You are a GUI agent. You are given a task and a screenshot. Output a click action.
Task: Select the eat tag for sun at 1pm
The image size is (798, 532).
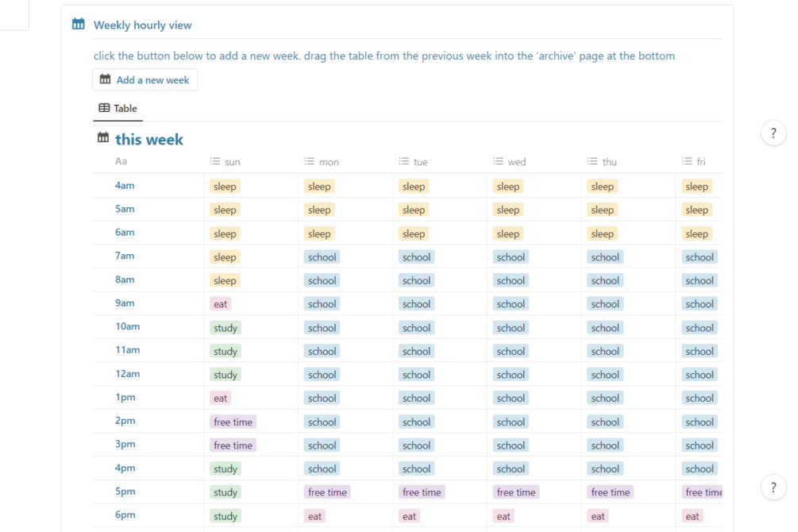click(x=221, y=398)
